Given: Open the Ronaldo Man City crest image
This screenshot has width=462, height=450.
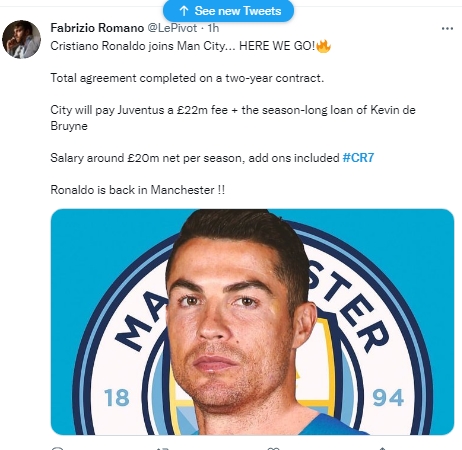Looking at the screenshot, I should (x=252, y=322).
